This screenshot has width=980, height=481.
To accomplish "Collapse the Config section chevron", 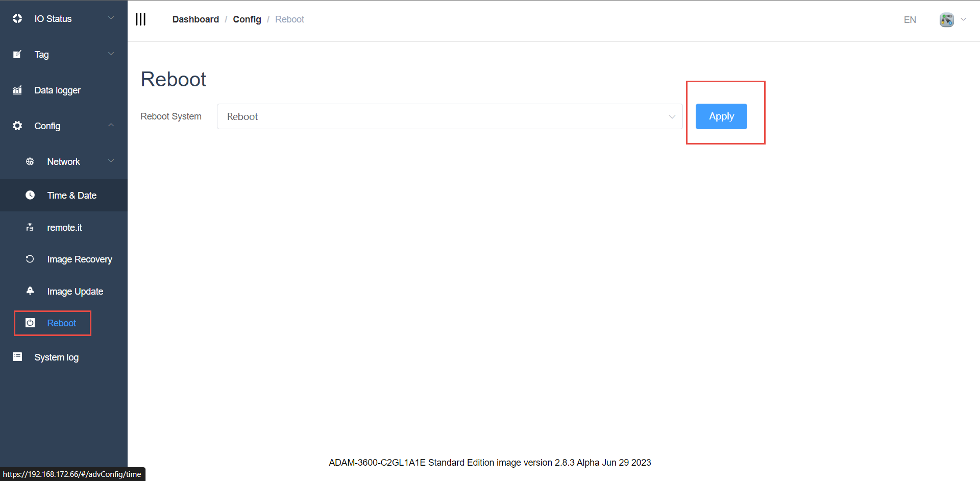I will point(111,126).
